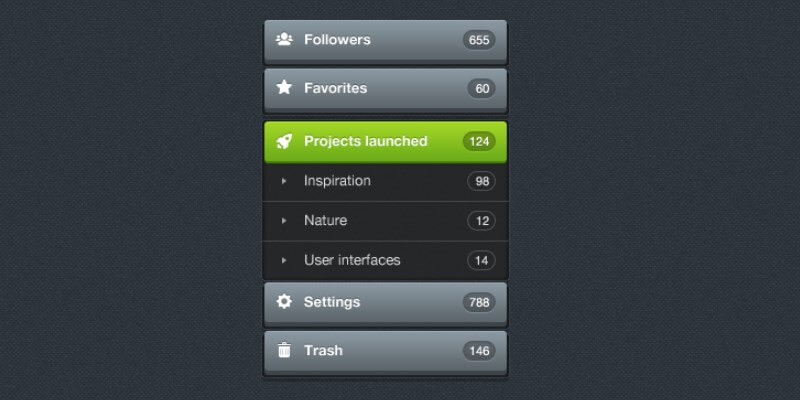The height and width of the screenshot is (400, 800).
Task: Expand the Nature disclosure triangle
Action: (284, 220)
